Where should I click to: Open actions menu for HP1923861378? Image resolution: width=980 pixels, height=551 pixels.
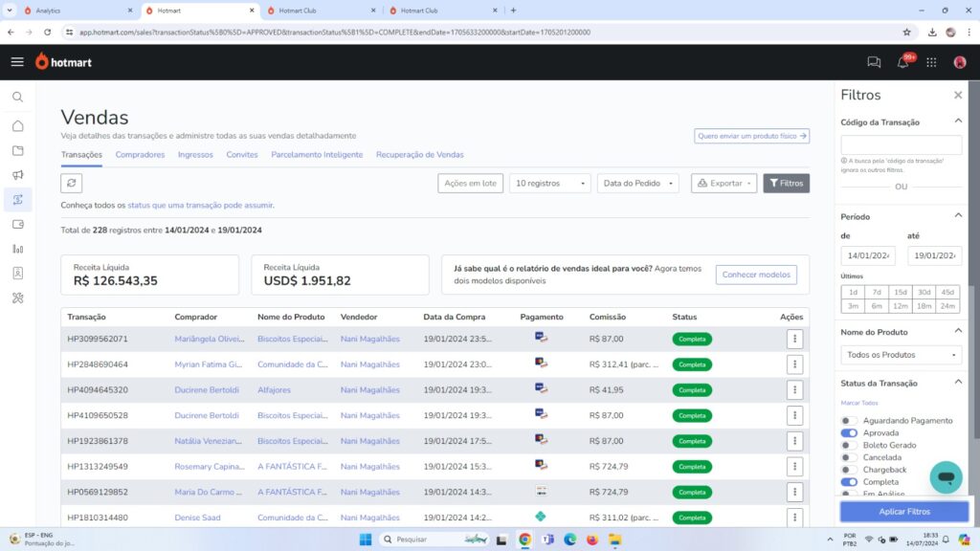point(794,441)
